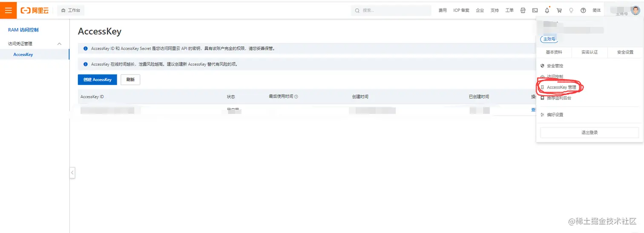Click the key icon beside AccessKey 管理
This screenshot has width=644, height=233.
coord(542,87)
